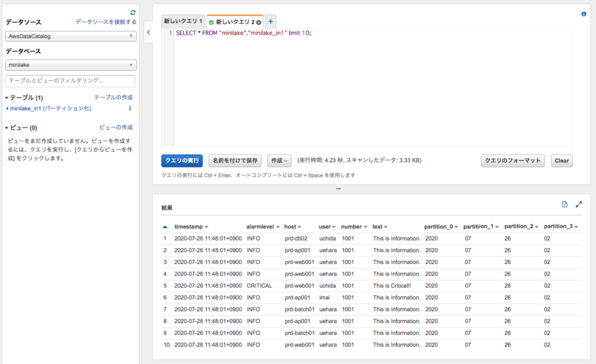Click the prd-ap001 host cell in row 2
Viewport: 596px width, 364px height.
297,251
